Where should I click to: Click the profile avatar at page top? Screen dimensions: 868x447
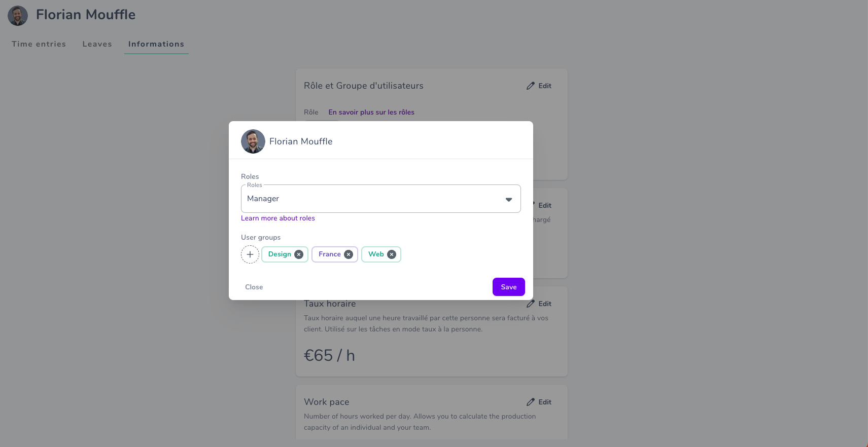pyautogui.click(x=18, y=16)
